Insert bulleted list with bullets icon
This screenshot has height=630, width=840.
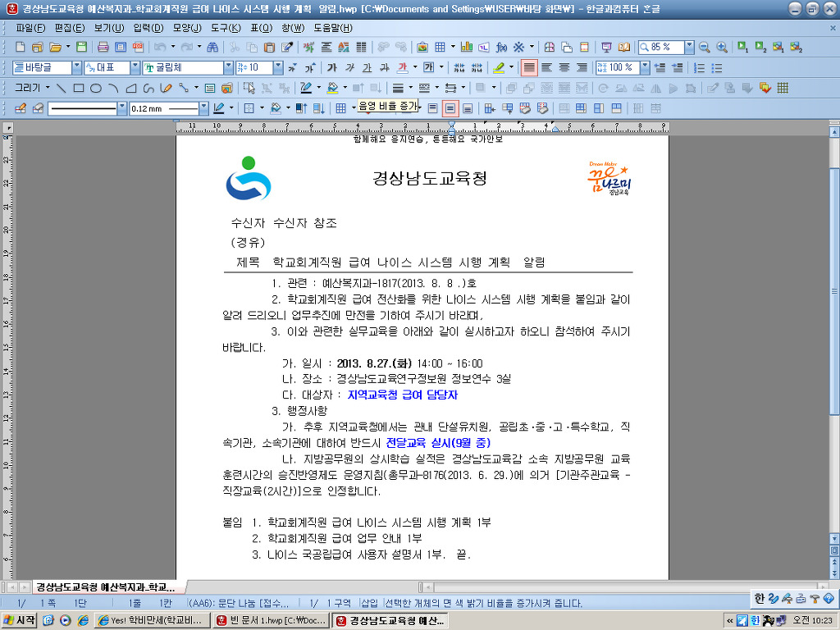click(x=717, y=67)
